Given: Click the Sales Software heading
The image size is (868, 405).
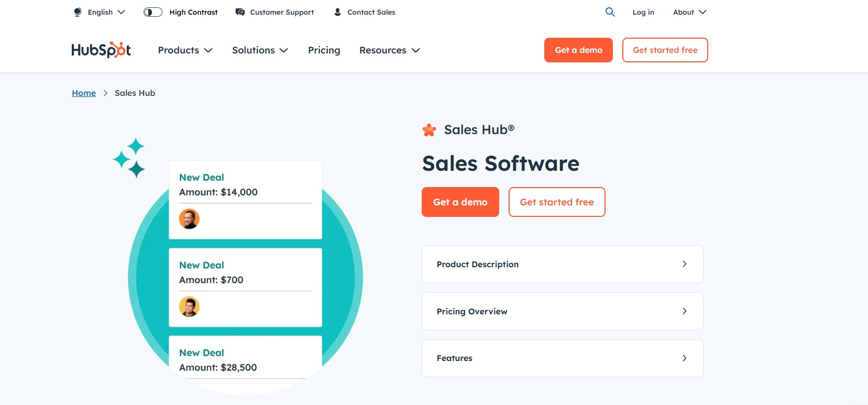Looking at the screenshot, I should click(501, 163).
